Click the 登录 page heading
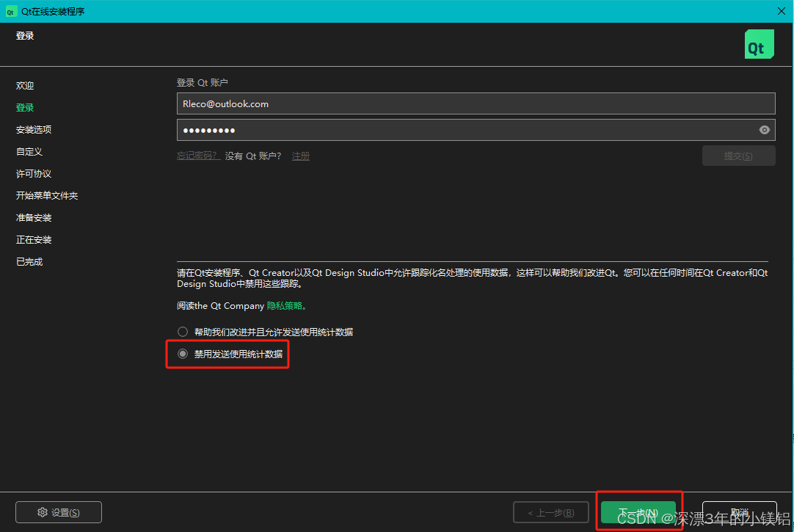794x532 pixels. pos(25,35)
